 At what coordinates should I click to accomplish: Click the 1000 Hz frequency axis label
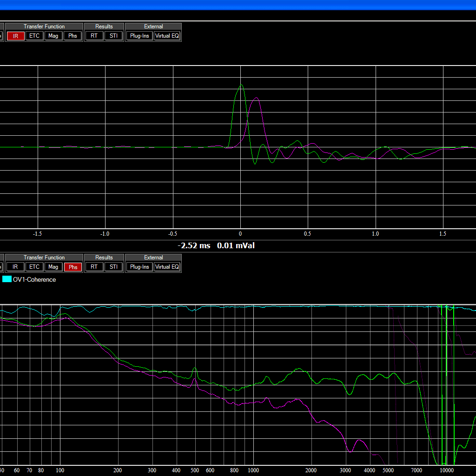253,470
